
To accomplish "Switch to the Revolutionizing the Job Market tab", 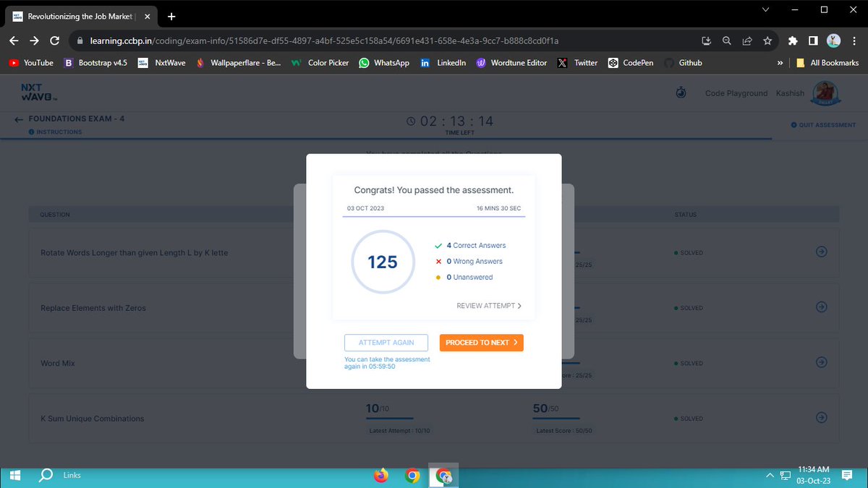I will click(80, 15).
